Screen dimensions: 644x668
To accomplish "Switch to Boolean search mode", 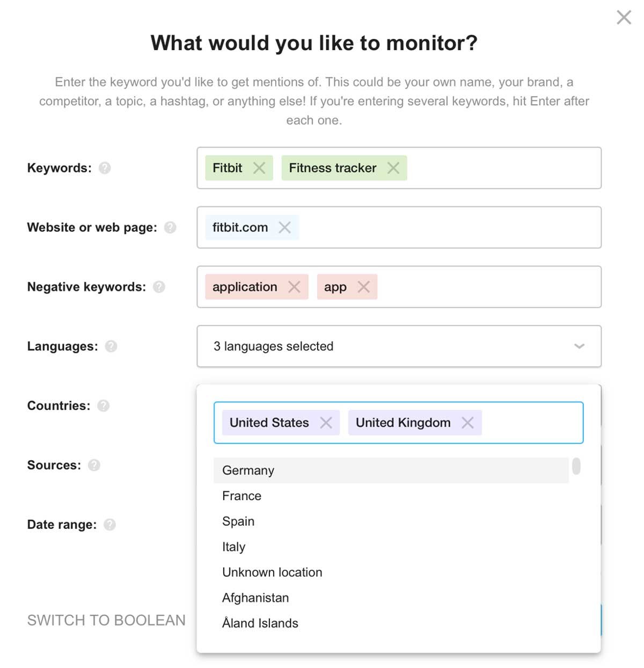I will pos(106,620).
